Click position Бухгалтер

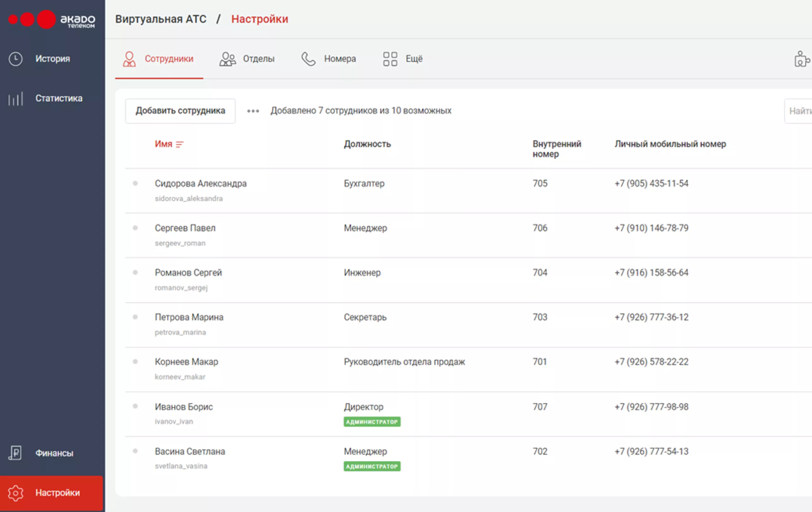(364, 183)
